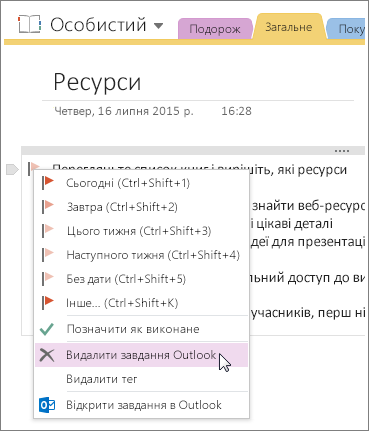Choose Наступного тижня (Ctrl+Shift+4)
The width and height of the screenshot is (369, 431).
tap(141, 255)
